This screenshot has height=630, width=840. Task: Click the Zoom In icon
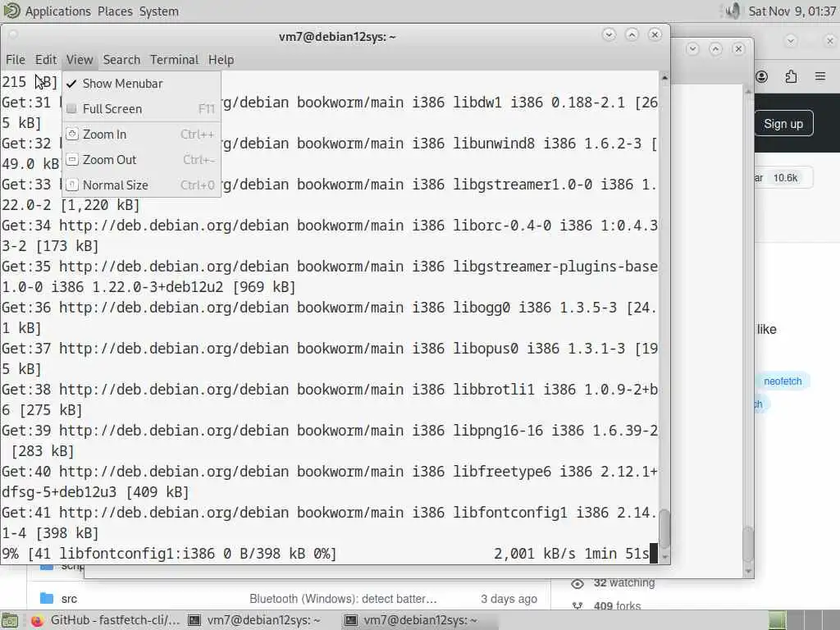[72, 134]
